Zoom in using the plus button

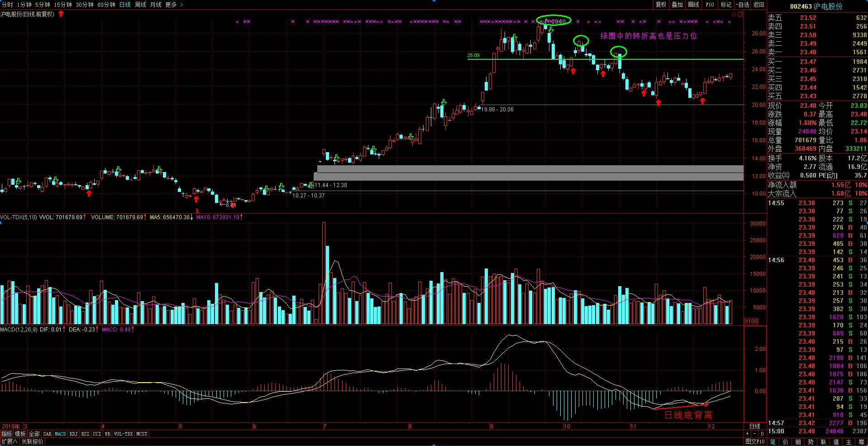pyautogui.click(x=748, y=434)
